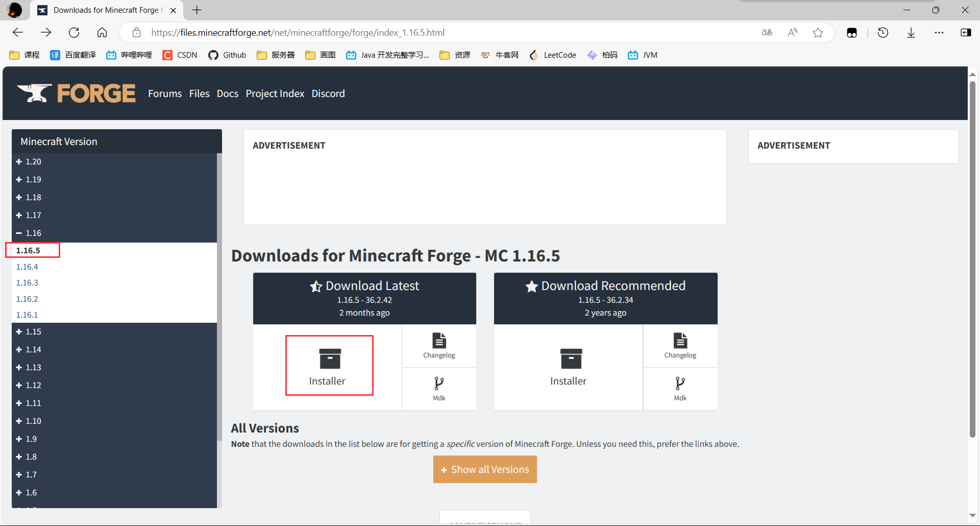This screenshot has width=980, height=526.
Task: Select Minecraft version 1.16.3
Action: pos(27,283)
